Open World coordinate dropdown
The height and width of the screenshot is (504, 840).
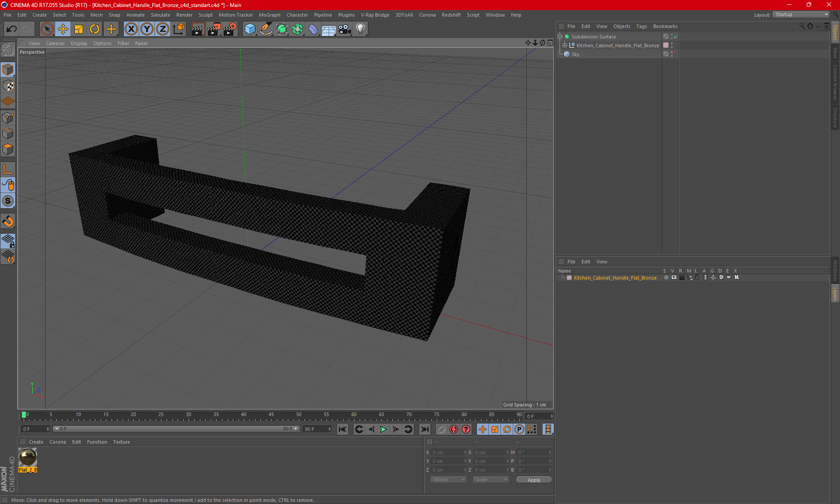tap(448, 479)
